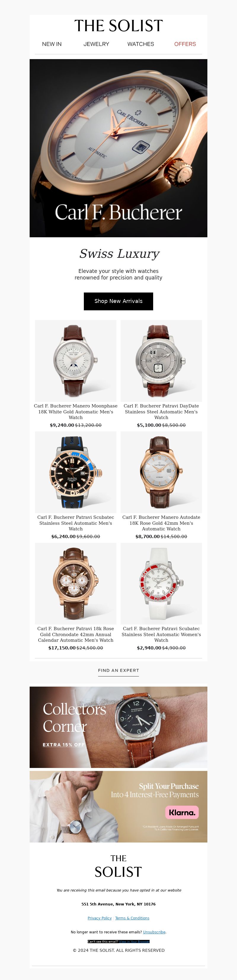Go to the JEWELRY section

[x=96, y=44]
